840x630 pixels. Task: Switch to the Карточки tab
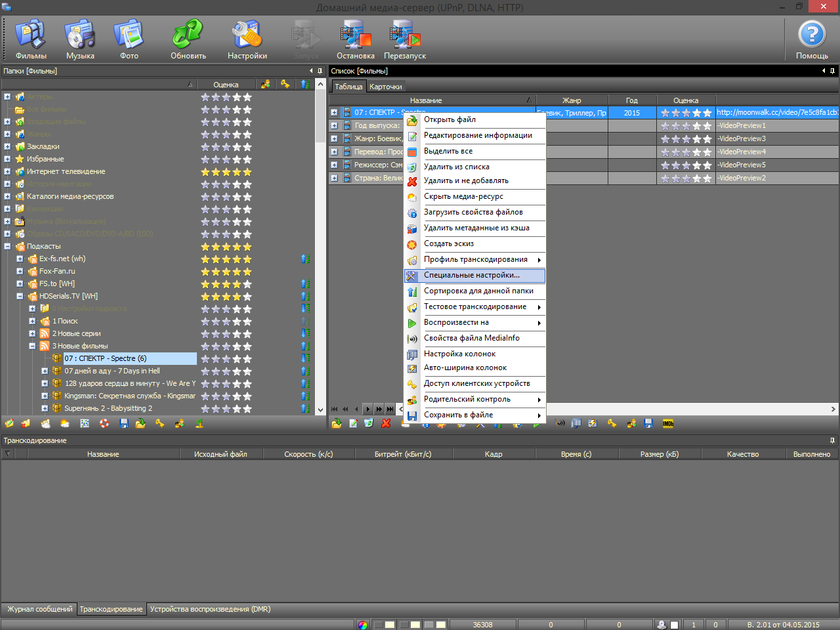point(386,87)
